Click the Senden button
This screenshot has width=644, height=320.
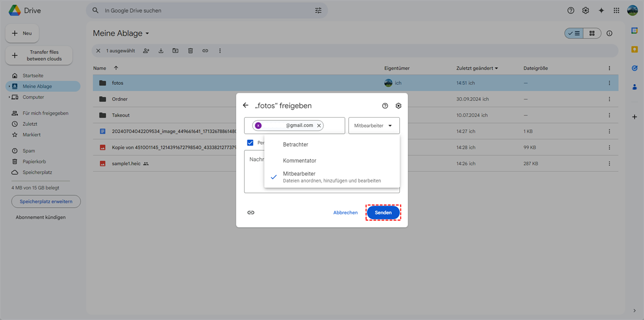[x=383, y=213]
